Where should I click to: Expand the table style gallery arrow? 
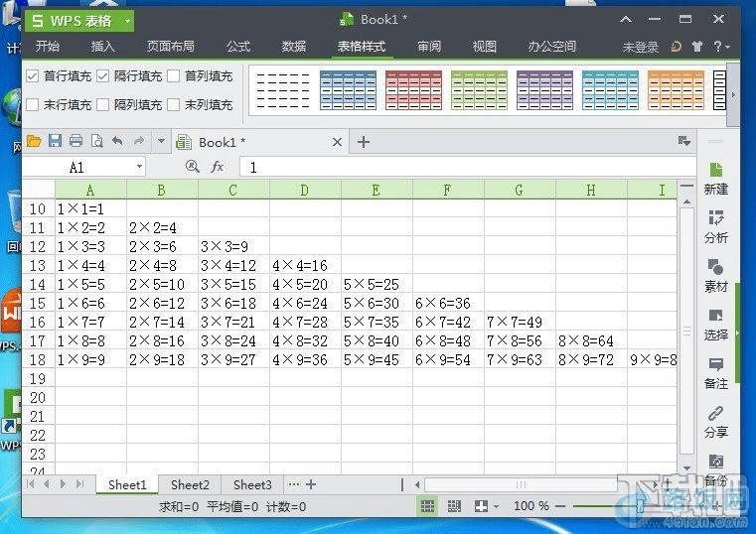733,95
